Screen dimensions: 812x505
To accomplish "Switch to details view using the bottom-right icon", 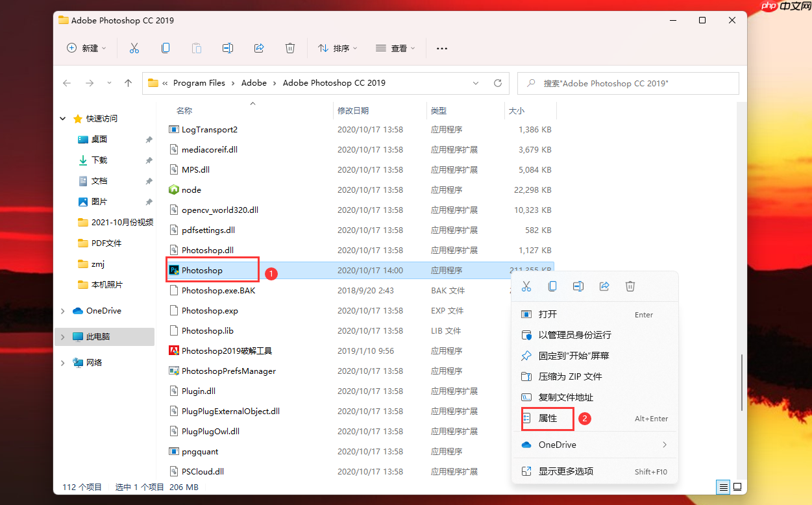I will [723, 487].
